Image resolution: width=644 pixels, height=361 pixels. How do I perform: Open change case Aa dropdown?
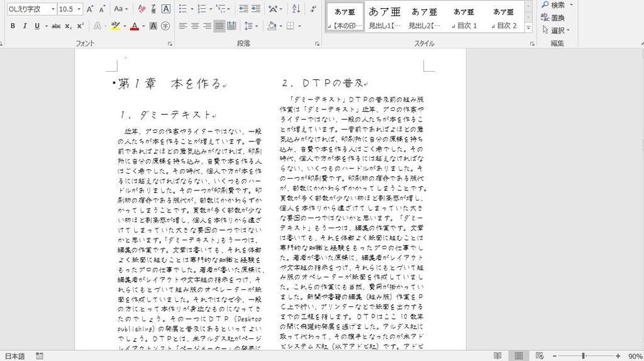point(121,9)
